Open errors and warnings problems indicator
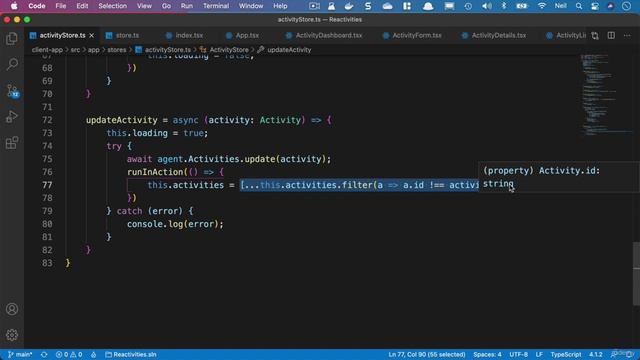Screen dimensions: 640x360 pos(69,354)
